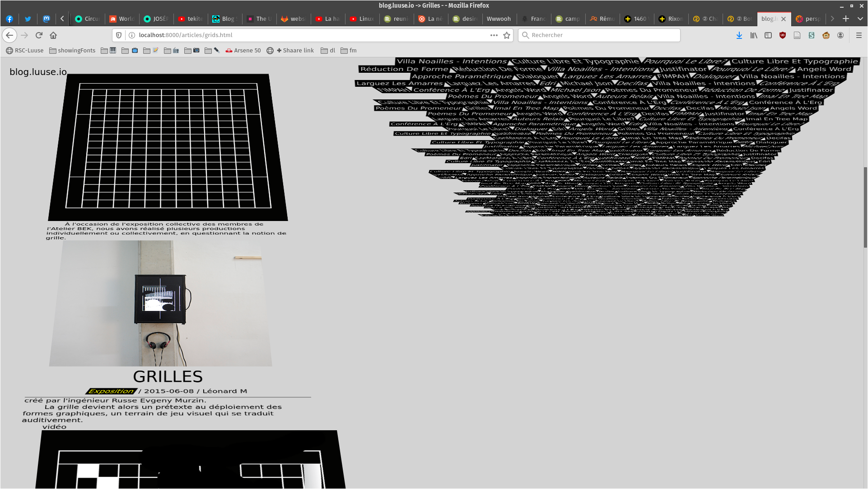The image size is (868, 489).
Task: Open the uBlock Origin shield icon
Action: (783, 35)
